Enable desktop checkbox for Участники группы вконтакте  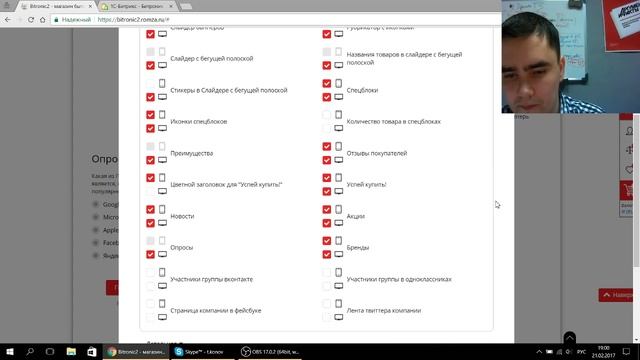point(150,286)
